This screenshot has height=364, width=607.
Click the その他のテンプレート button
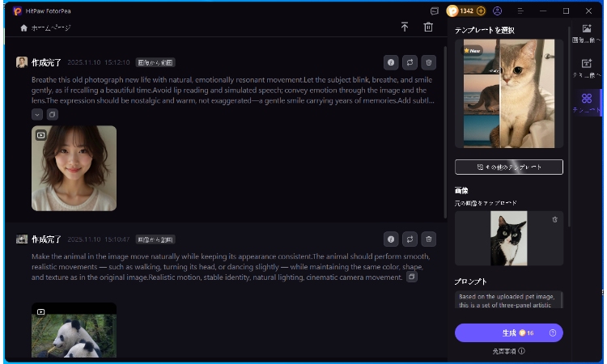(508, 167)
